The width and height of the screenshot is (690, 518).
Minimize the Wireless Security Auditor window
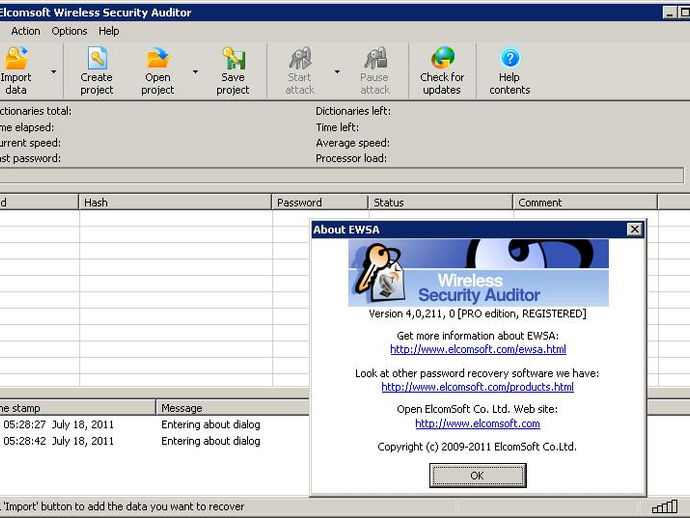point(670,12)
